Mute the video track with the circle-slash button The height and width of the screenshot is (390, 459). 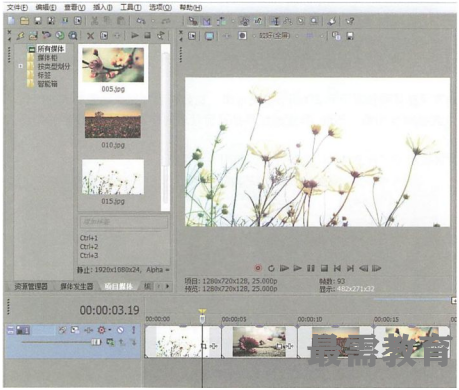[120, 330]
